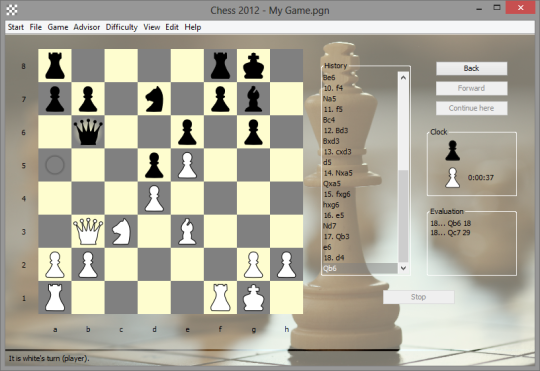The image size is (540, 371).
Task: Open the Game menu
Action: [x=58, y=27]
